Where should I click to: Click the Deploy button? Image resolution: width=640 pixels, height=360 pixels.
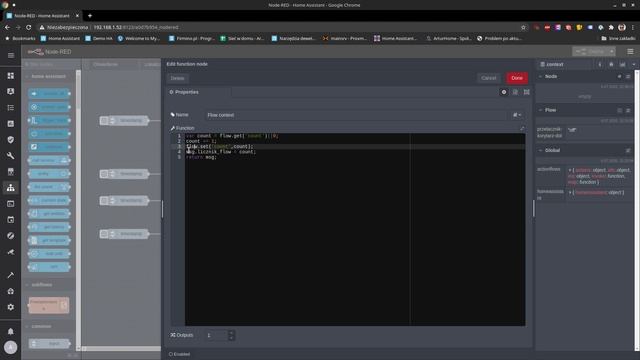coord(590,51)
